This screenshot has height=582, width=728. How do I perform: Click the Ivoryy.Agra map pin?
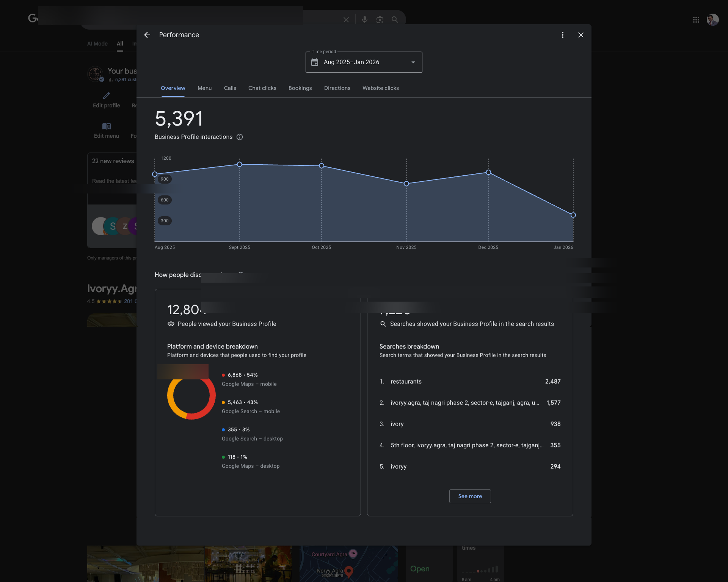tap(349, 571)
